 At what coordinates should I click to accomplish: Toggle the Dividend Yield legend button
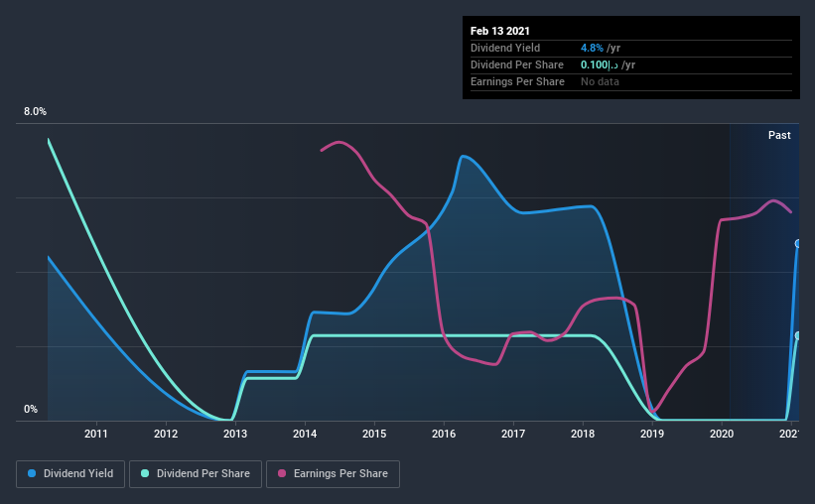pos(70,474)
